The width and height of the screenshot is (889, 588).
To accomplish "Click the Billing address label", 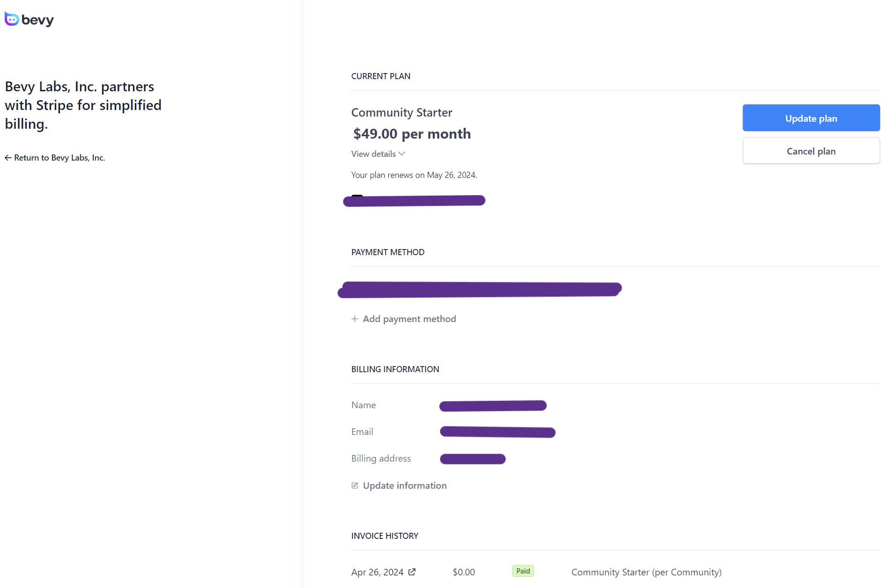I will coord(381,458).
